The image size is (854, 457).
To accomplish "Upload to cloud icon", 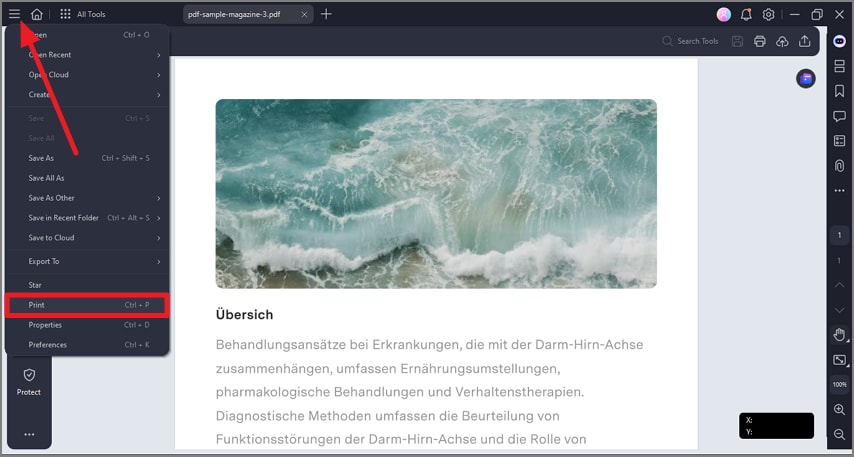I will [782, 41].
